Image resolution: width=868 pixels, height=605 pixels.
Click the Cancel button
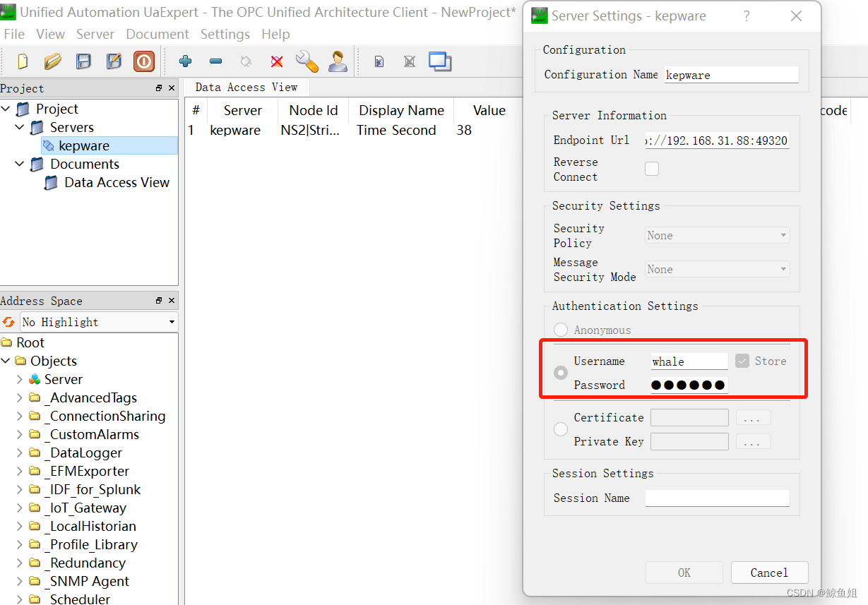[x=769, y=573]
